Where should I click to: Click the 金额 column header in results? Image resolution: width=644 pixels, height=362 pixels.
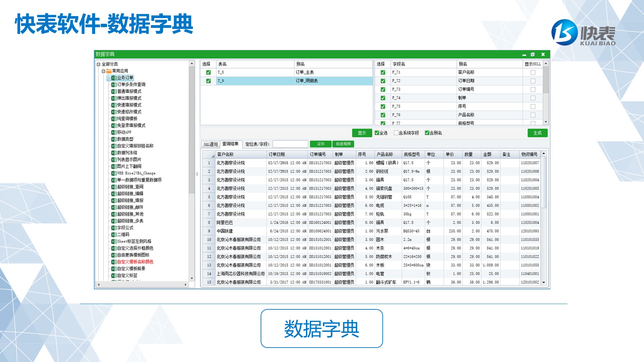click(490, 154)
